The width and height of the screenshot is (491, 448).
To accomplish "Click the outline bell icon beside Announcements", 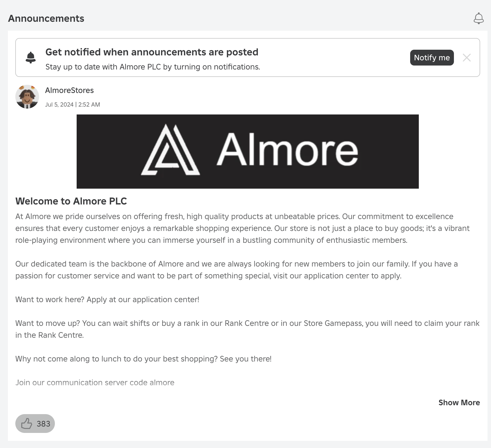I will coord(478,18).
